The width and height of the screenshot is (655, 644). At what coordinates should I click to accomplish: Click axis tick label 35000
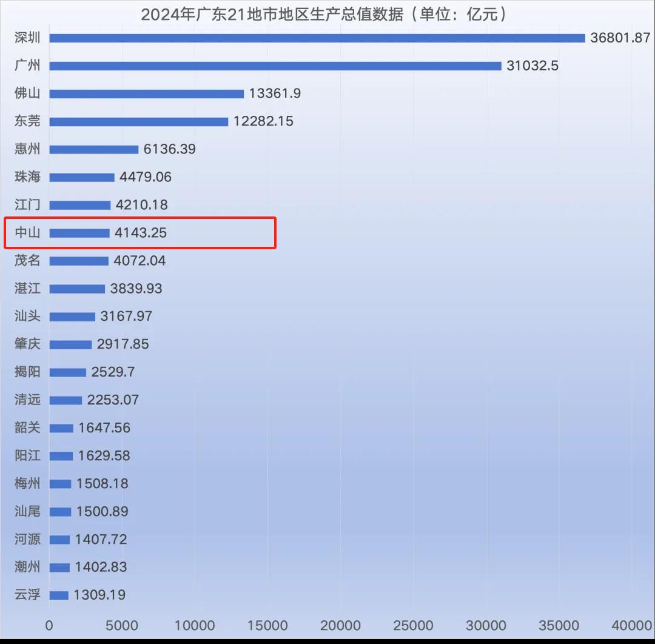(x=559, y=625)
